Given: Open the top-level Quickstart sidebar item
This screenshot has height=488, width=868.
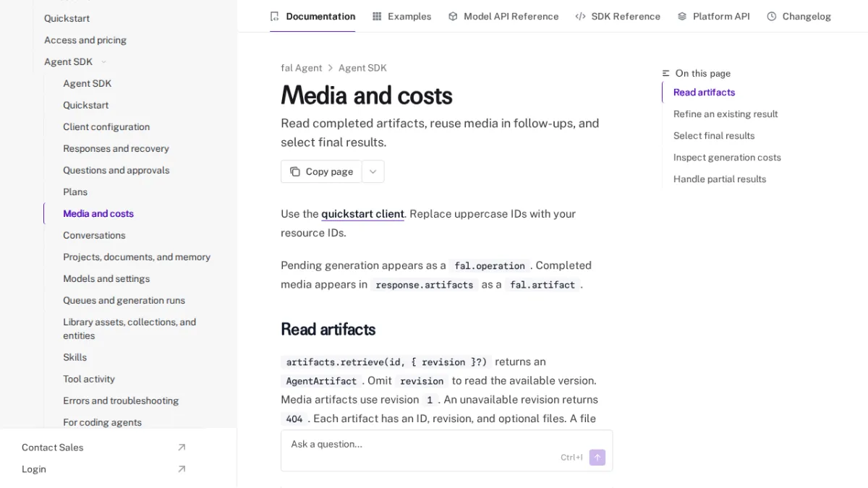Looking at the screenshot, I should (67, 19).
